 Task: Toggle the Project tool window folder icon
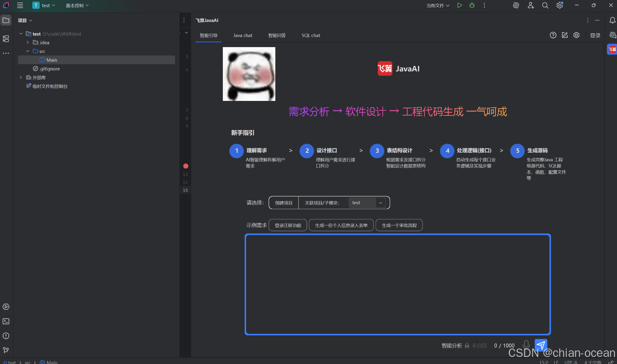[x=6, y=21]
